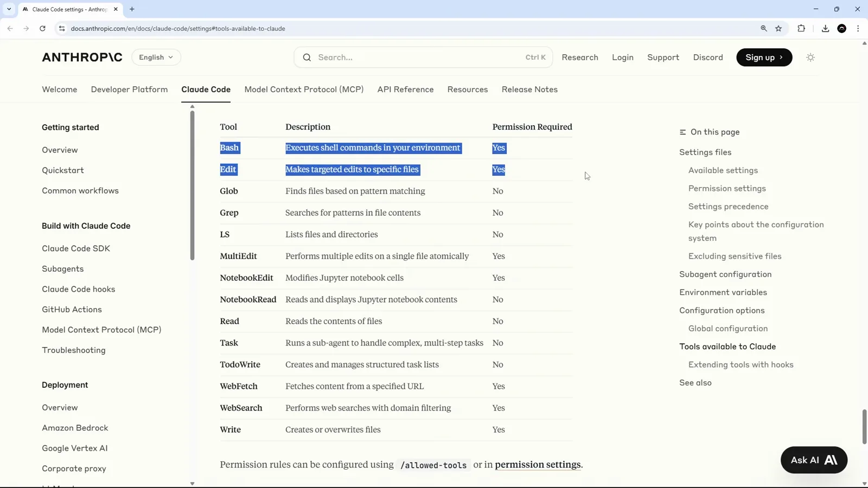Open the Research link
The width and height of the screenshot is (868, 488).
(x=580, y=57)
